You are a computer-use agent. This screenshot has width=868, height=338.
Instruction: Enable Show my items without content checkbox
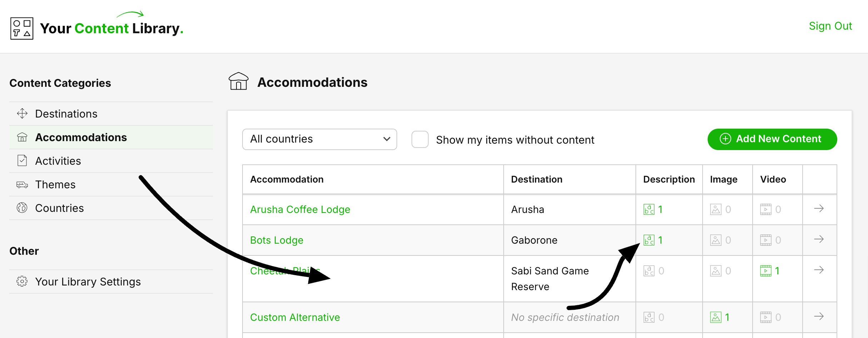420,139
